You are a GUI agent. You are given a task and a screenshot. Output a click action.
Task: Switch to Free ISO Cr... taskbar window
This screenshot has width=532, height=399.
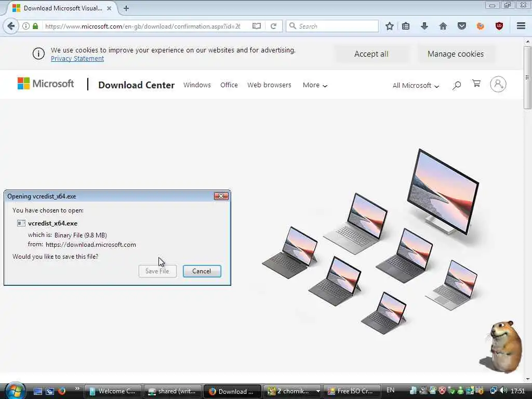point(352,391)
